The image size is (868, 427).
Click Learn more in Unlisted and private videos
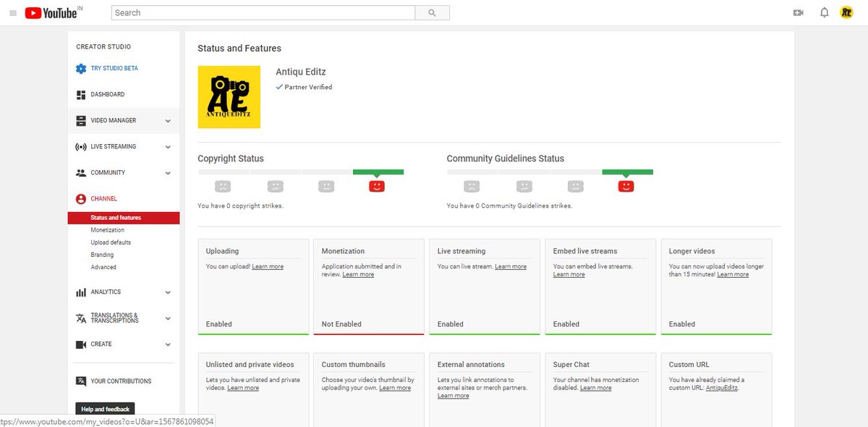(243, 389)
